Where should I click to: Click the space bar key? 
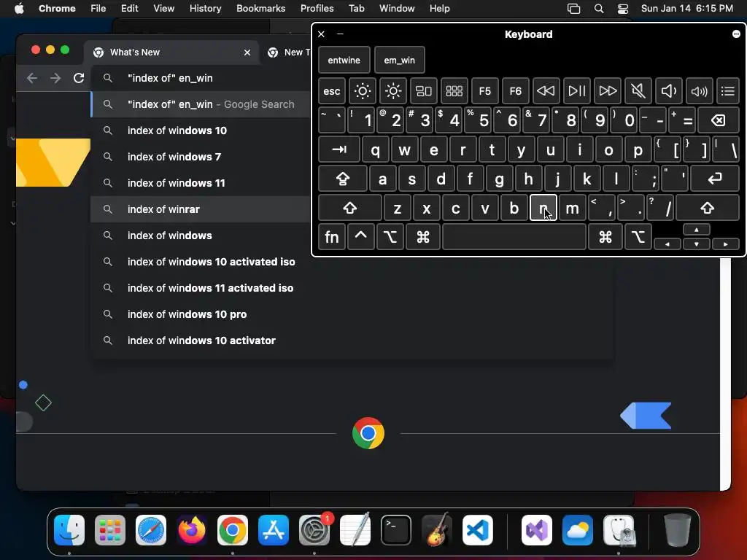click(514, 237)
